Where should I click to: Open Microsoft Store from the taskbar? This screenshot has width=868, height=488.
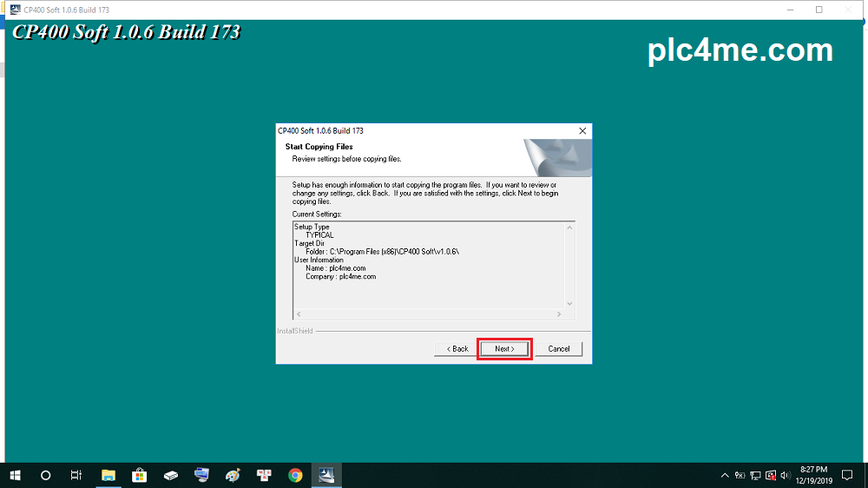tap(139, 475)
